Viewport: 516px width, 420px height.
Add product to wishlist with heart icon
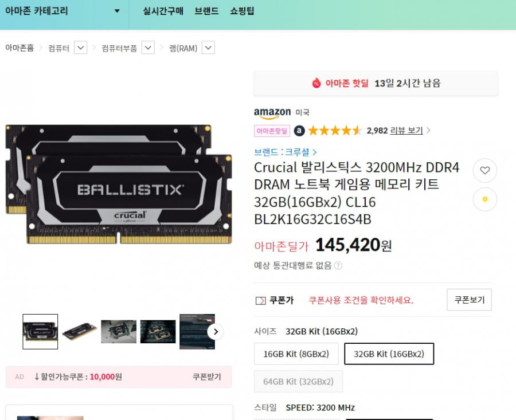(x=484, y=170)
